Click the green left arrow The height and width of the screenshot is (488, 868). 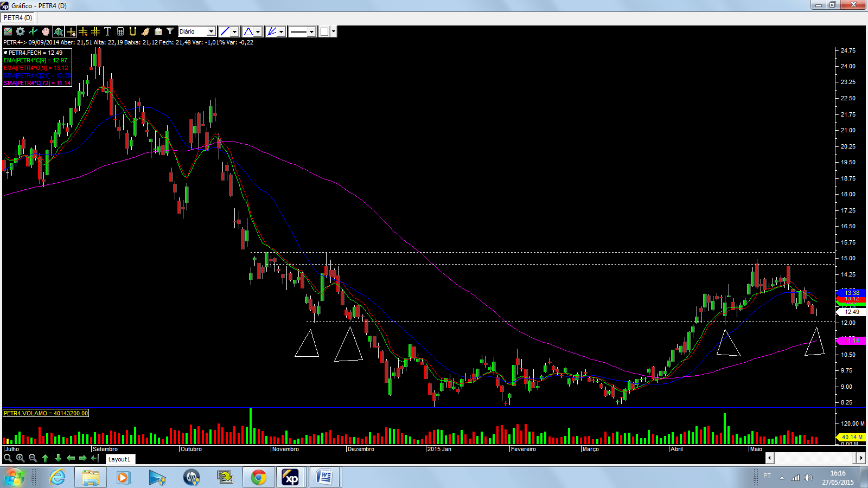click(x=71, y=458)
